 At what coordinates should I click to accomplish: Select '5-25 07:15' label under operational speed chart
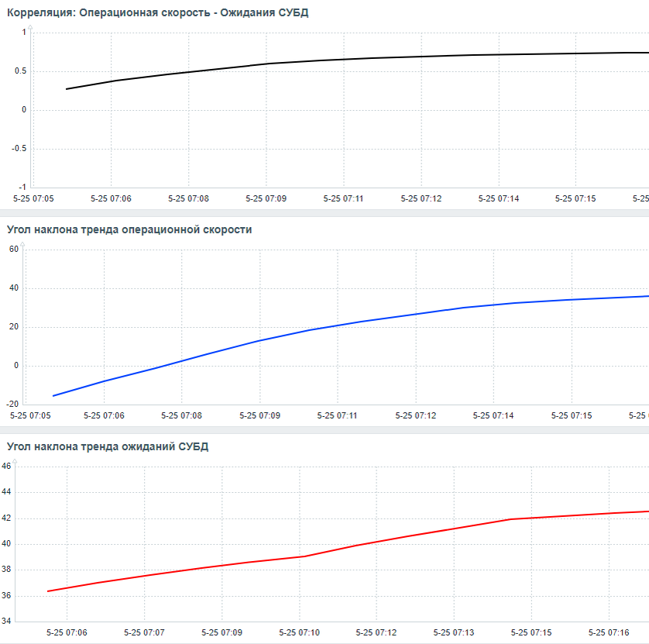click(572, 416)
